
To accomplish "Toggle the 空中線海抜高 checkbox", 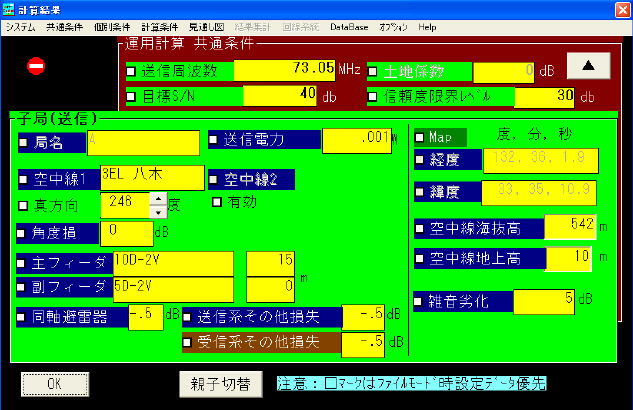I will [x=420, y=228].
